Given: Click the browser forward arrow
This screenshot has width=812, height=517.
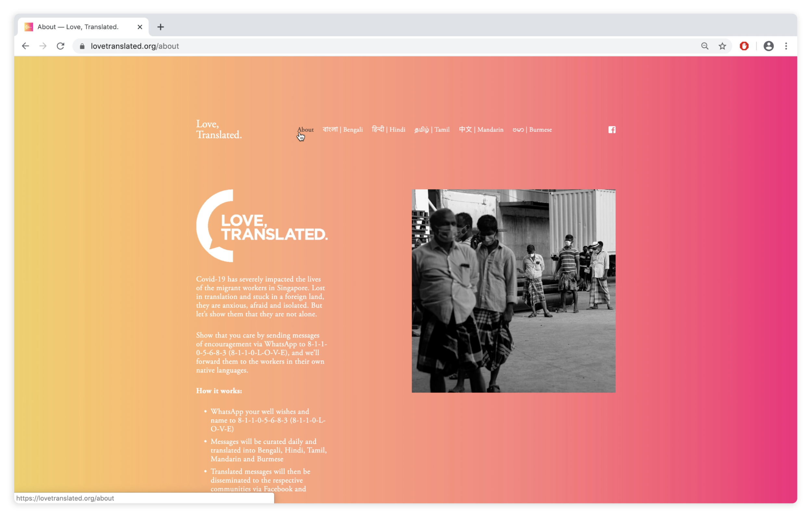Looking at the screenshot, I should tap(43, 46).
